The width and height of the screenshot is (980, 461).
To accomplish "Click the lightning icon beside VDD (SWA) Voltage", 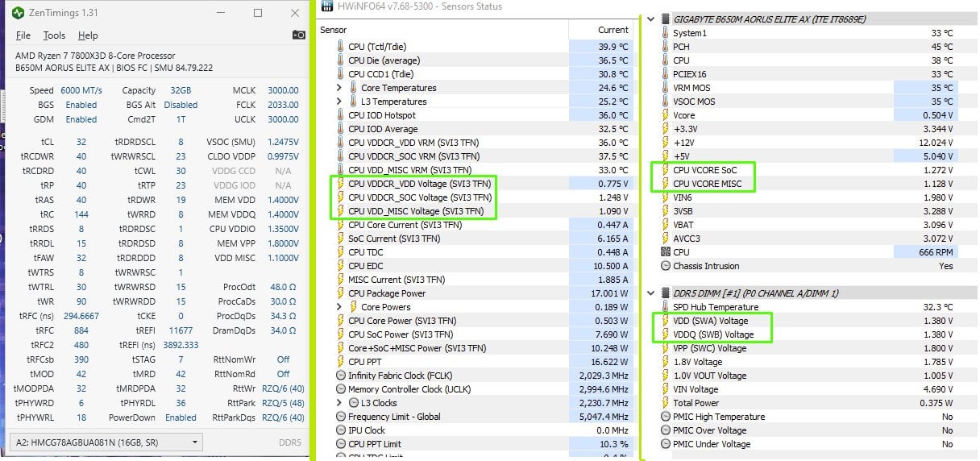I will click(665, 321).
